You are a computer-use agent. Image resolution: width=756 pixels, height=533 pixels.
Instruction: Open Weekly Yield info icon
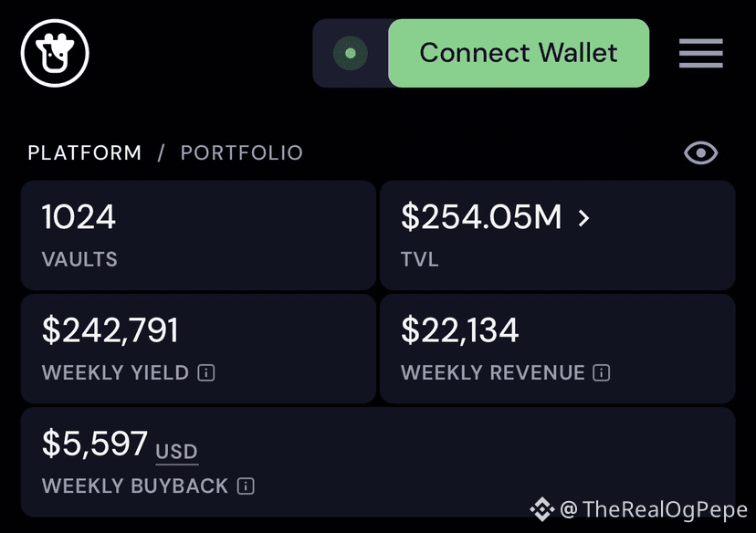206,372
